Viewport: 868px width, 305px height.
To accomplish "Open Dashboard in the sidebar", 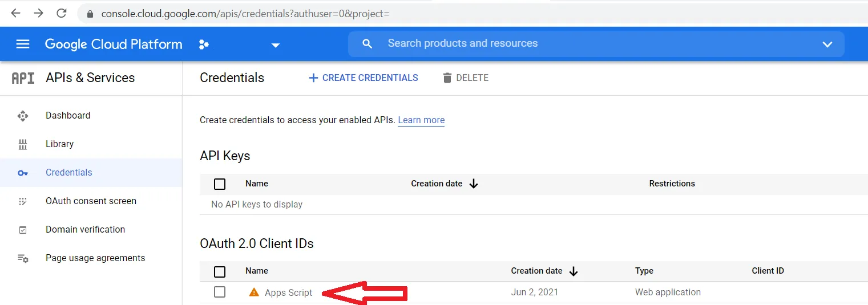I will pyautogui.click(x=68, y=115).
